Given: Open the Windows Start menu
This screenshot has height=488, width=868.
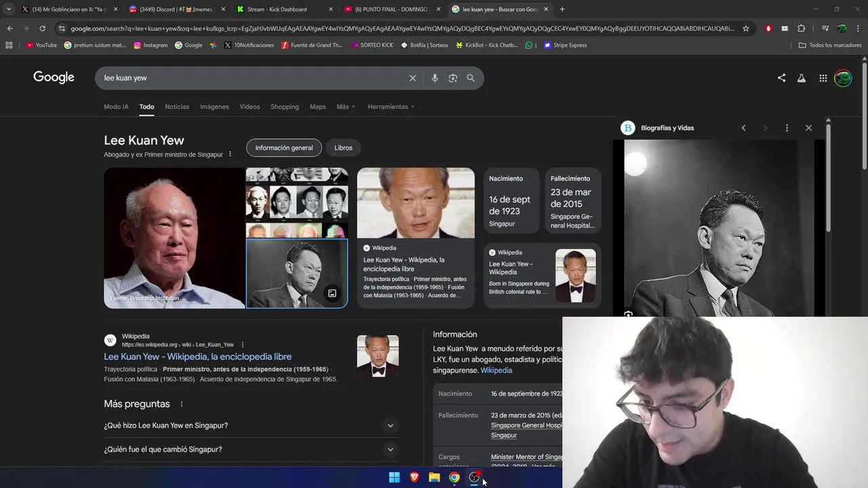Looking at the screenshot, I should (394, 477).
